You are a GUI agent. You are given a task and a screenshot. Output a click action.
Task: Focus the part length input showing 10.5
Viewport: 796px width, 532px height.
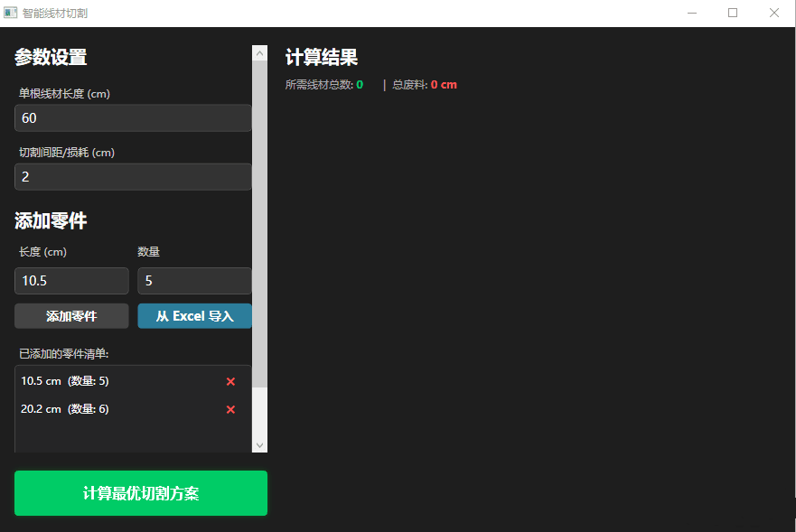click(71, 281)
